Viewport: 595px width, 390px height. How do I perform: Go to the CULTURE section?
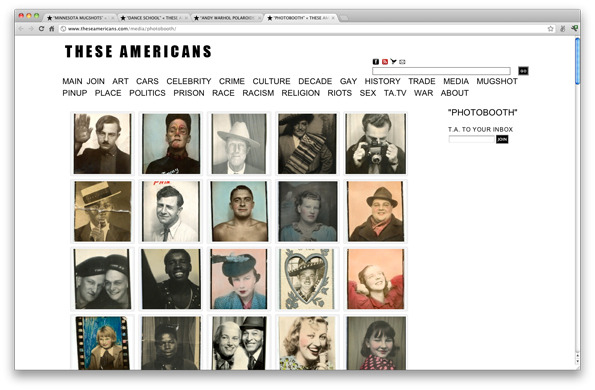click(x=271, y=81)
